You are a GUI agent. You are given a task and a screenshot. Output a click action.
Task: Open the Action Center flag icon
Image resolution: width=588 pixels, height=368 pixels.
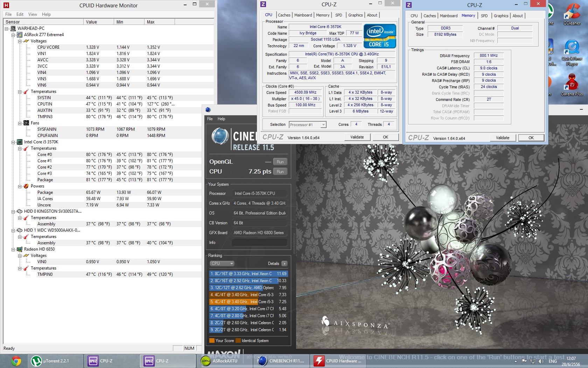pyautogui.click(x=524, y=361)
